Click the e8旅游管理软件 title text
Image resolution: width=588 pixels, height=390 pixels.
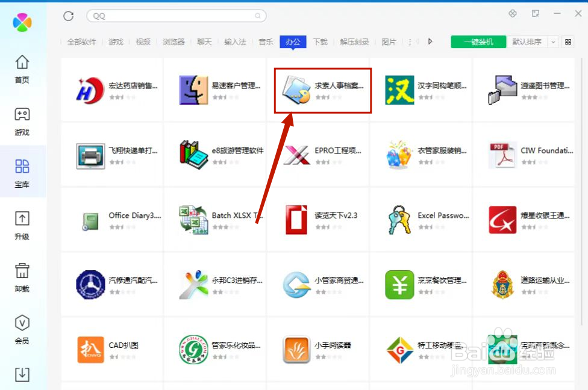click(x=238, y=150)
